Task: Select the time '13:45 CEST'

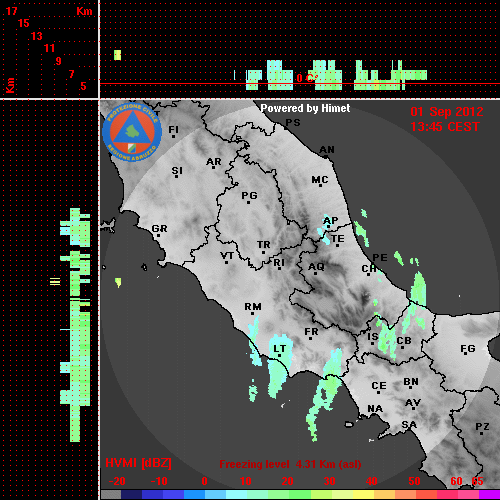Action: pos(445,127)
